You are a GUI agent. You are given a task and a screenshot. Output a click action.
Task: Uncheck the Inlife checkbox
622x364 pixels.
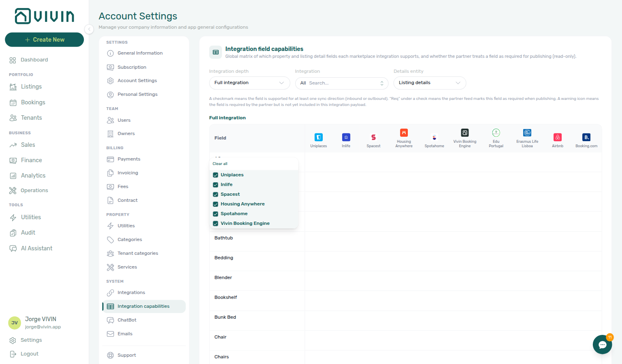click(215, 185)
